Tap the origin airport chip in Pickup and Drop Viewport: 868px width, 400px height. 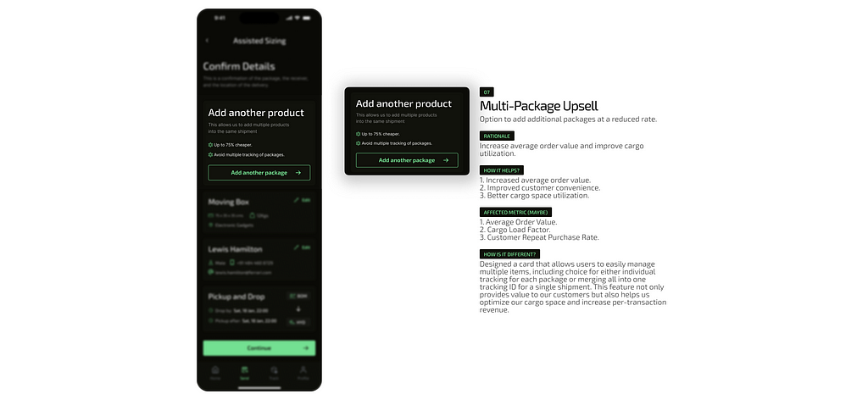click(x=298, y=296)
